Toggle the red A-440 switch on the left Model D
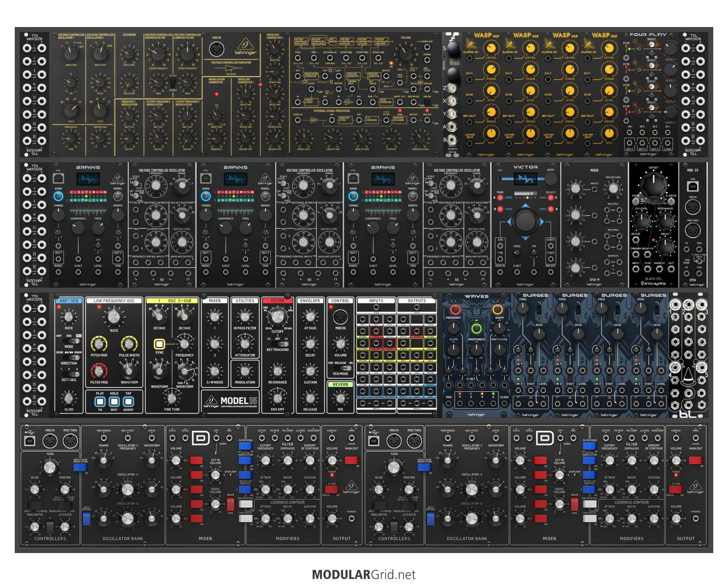The width and height of the screenshot is (728, 585). coord(332,489)
